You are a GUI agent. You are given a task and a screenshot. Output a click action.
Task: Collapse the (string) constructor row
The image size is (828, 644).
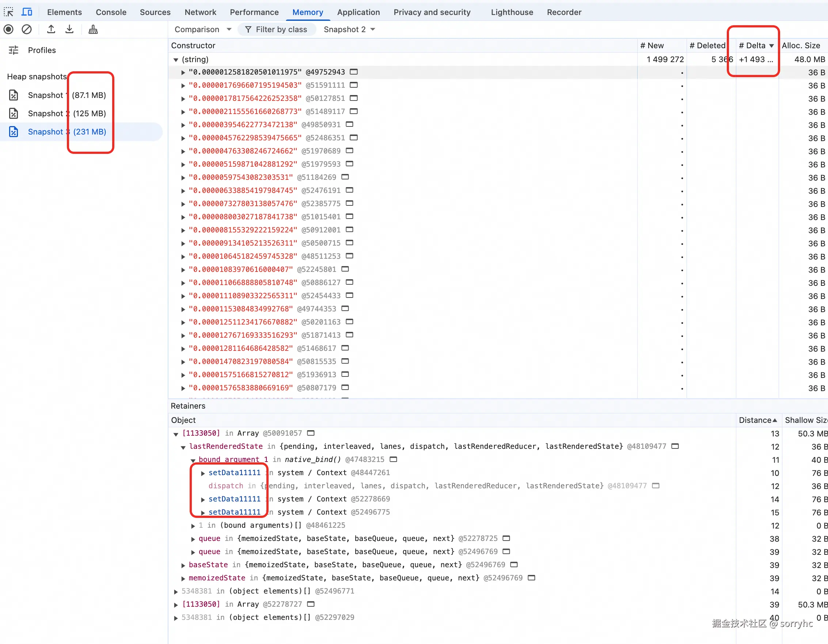click(x=176, y=60)
